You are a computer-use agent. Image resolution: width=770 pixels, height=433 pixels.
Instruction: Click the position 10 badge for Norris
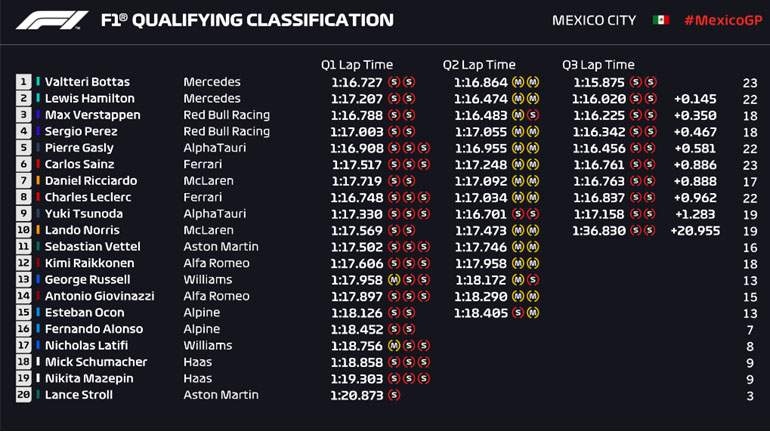(23, 231)
